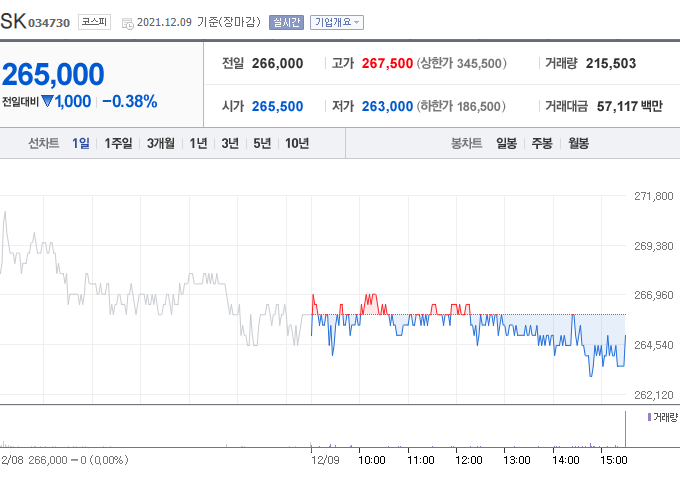
Task: Click the 262,120 y-axis label
Action: coord(654,395)
